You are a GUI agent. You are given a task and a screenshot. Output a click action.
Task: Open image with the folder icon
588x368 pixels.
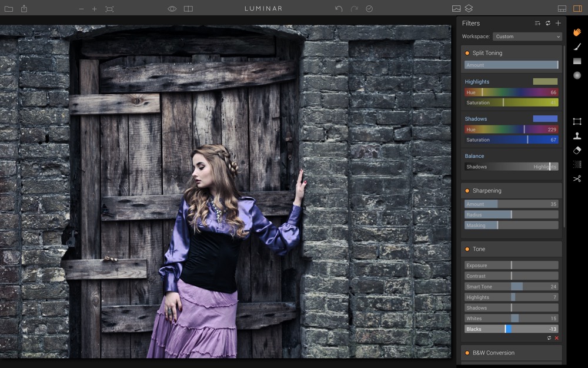(x=9, y=9)
